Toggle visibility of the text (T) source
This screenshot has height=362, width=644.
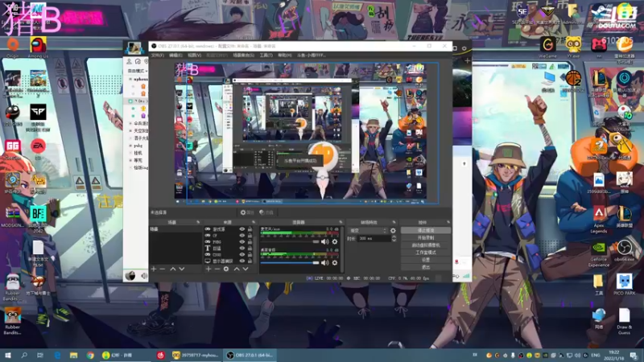tap(242, 249)
